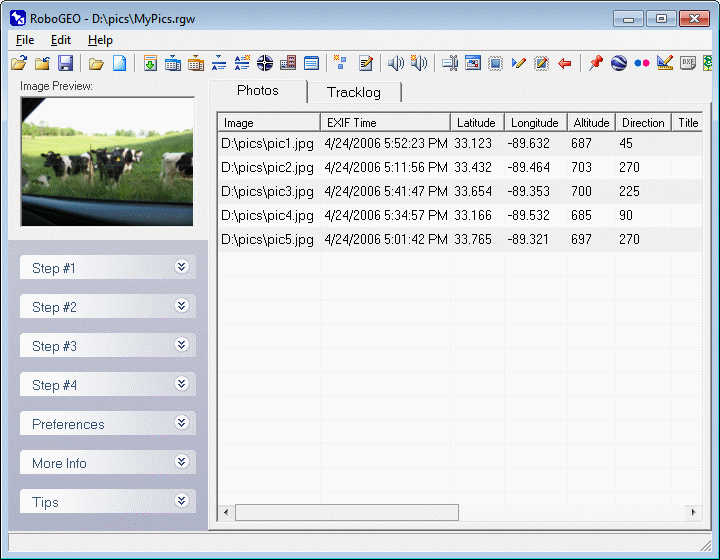The width and height of the screenshot is (720, 560).
Task: Sort by the EXIF Time column header
Action: click(385, 123)
